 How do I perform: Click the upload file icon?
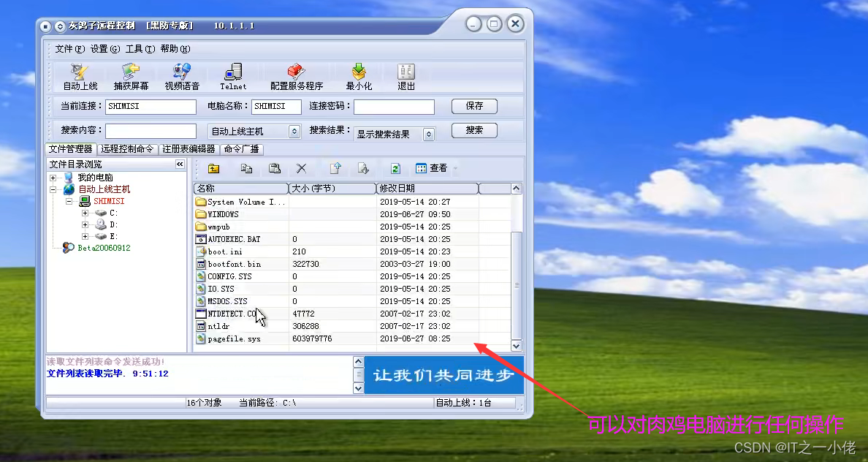pos(335,168)
